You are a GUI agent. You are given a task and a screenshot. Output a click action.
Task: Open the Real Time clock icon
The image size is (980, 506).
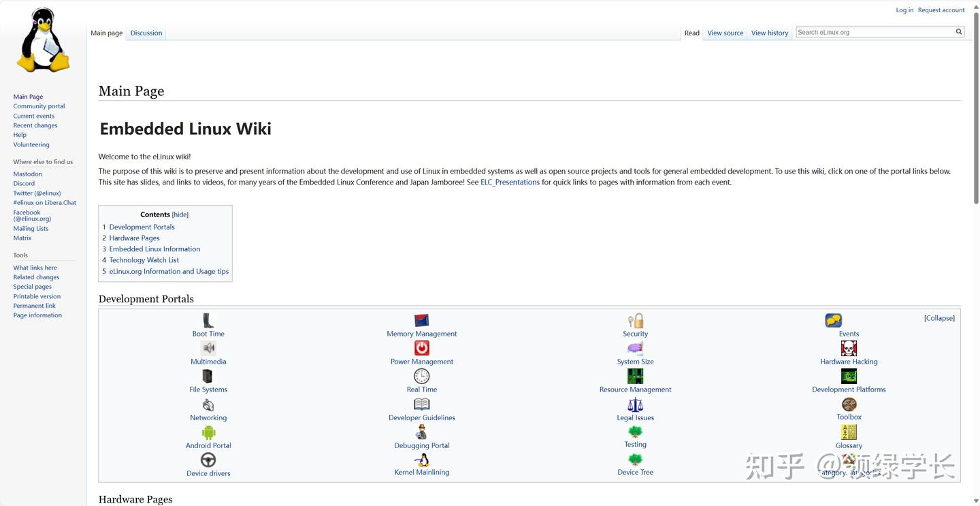tap(422, 377)
